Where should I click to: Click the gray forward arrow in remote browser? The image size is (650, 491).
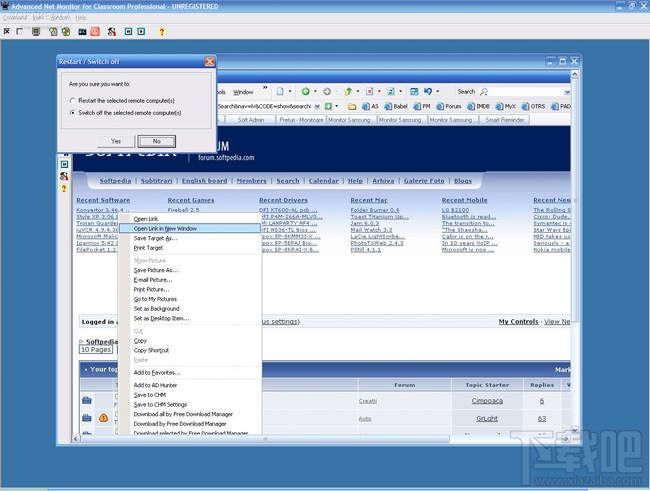pyautogui.click(x=327, y=91)
